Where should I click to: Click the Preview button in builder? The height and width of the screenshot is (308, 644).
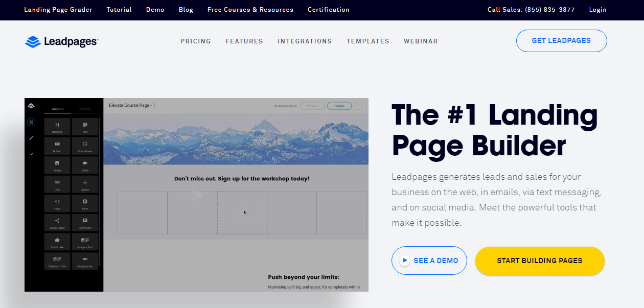312,106
